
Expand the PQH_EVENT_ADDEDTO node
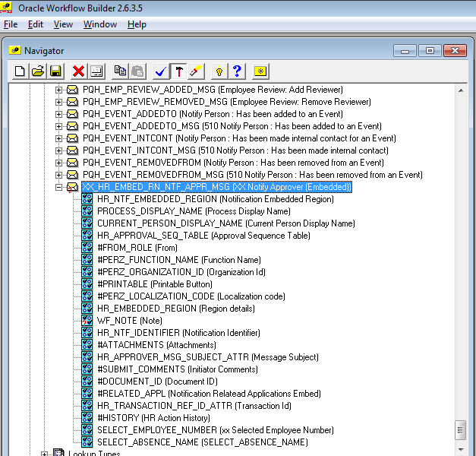58,114
